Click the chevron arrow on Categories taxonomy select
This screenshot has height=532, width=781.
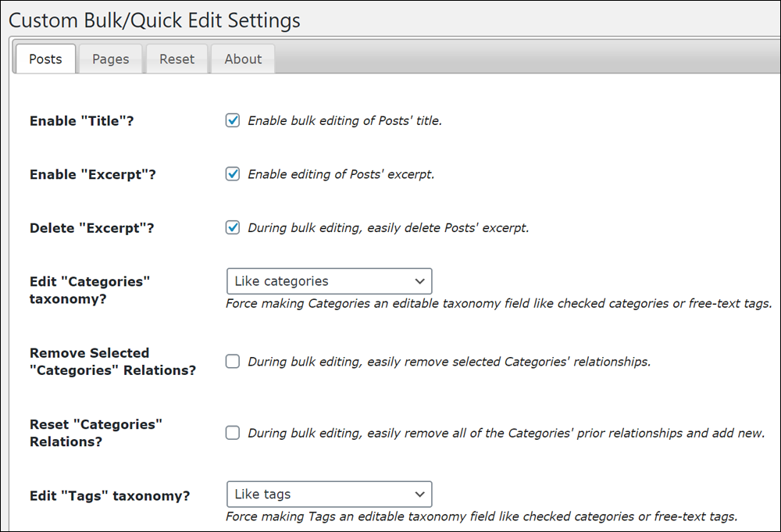pyautogui.click(x=420, y=281)
